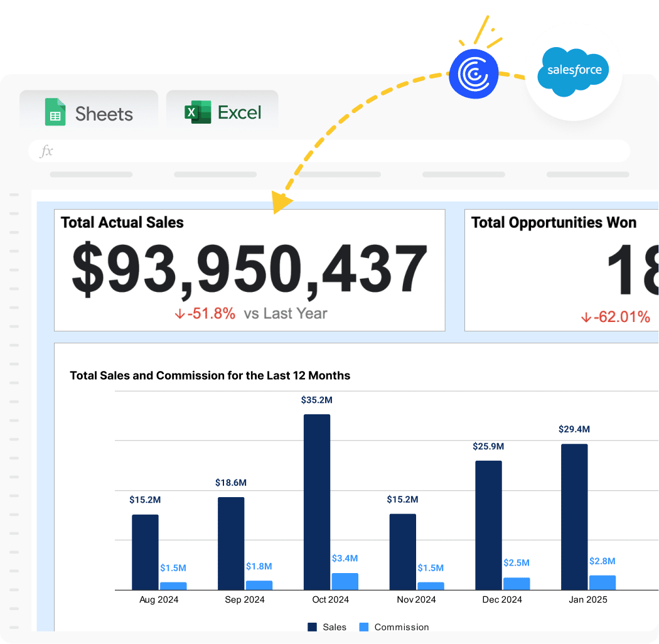Click the $93,950,437 total sales figure
Image resolution: width=659 pixels, height=644 pixels.
(249, 269)
